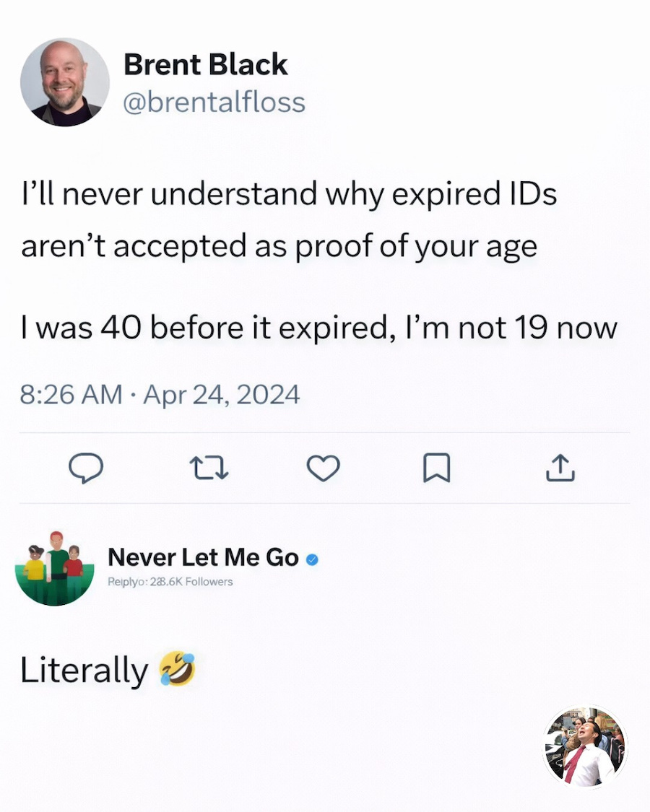
Task: Open the Never Let Me Go account name
Action: (x=202, y=558)
